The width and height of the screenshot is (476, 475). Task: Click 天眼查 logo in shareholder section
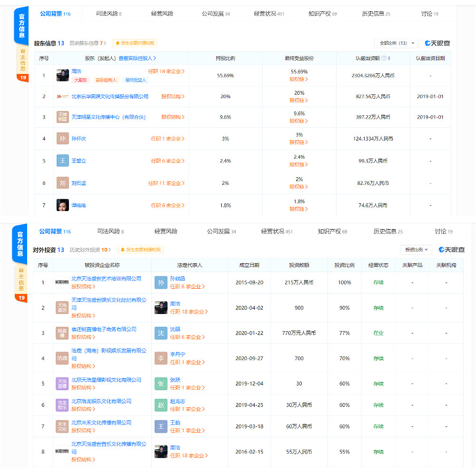437,43
